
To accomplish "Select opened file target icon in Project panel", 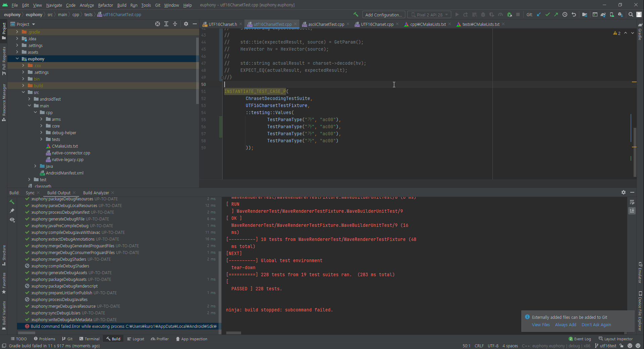I will (x=157, y=24).
